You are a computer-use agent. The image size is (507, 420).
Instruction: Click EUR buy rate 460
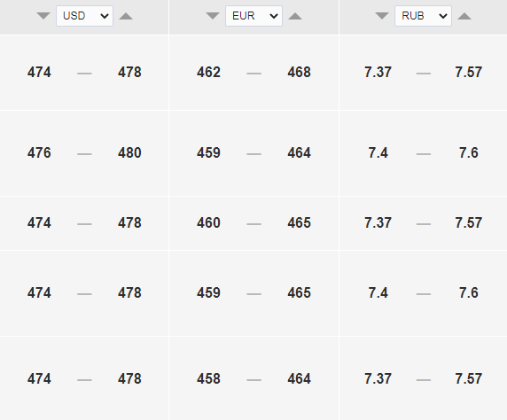coord(208,222)
